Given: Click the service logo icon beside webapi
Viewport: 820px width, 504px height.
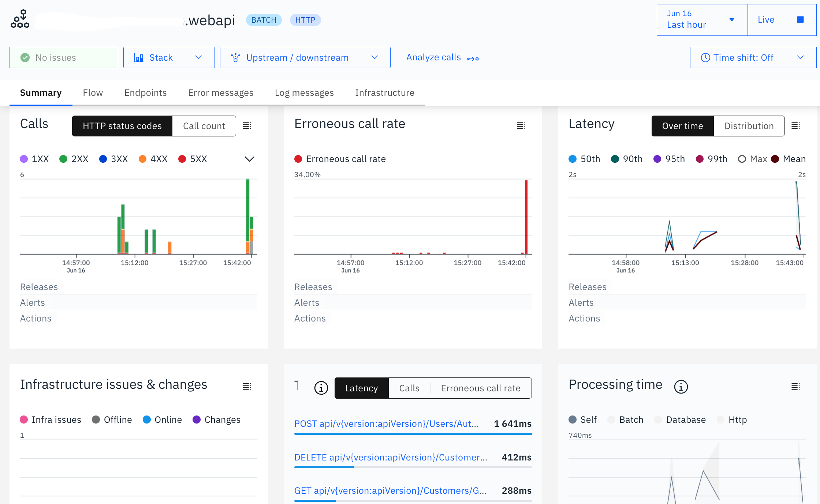Looking at the screenshot, I should pos(20,19).
